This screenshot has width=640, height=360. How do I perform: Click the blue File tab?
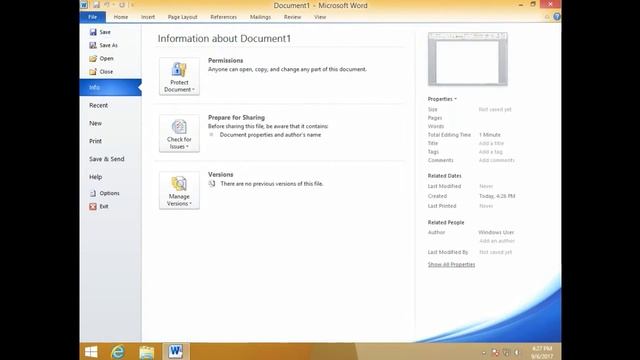point(93,17)
